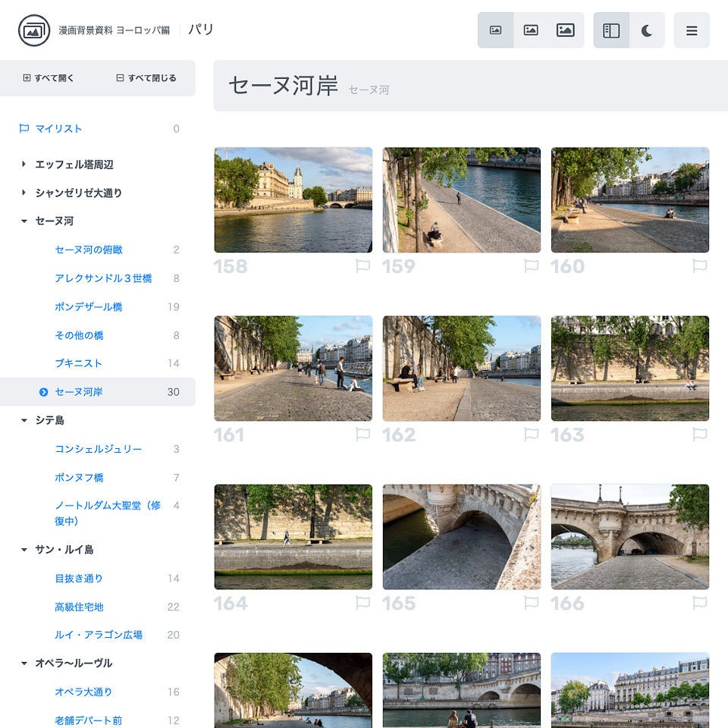Open the パリ menu item

201,30
